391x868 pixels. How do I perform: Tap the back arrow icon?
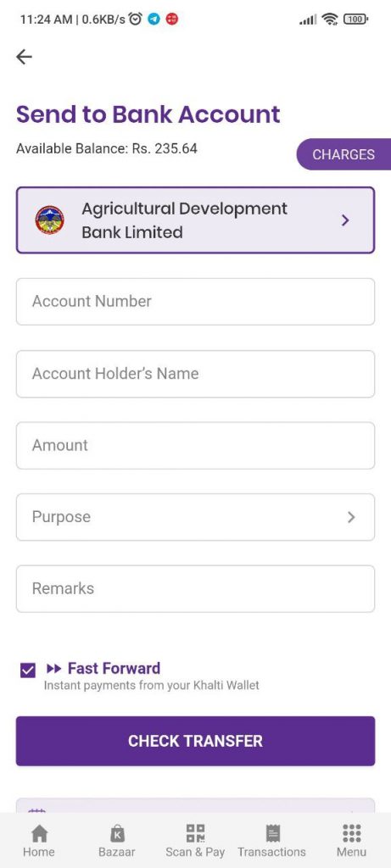(x=24, y=57)
